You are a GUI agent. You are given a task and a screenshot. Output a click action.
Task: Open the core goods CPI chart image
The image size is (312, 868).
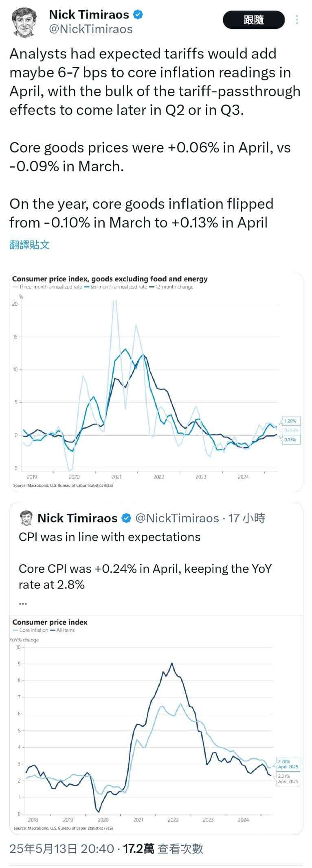point(156,382)
